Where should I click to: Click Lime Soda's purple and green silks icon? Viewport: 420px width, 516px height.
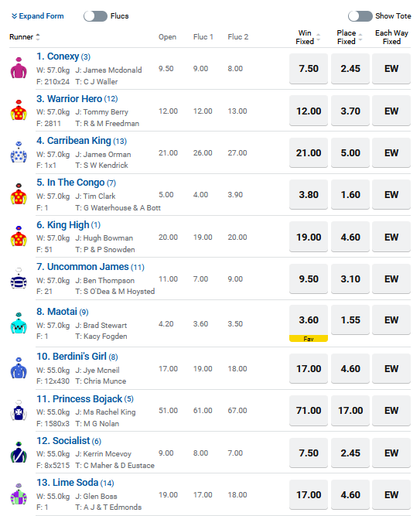(x=19, y=494)
